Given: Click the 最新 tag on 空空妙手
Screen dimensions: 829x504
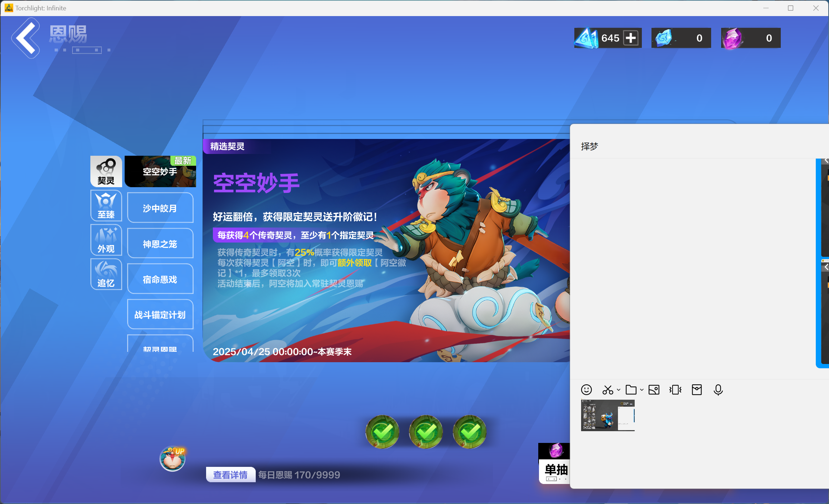Looking at the screenshot, I should click(183, 161).
